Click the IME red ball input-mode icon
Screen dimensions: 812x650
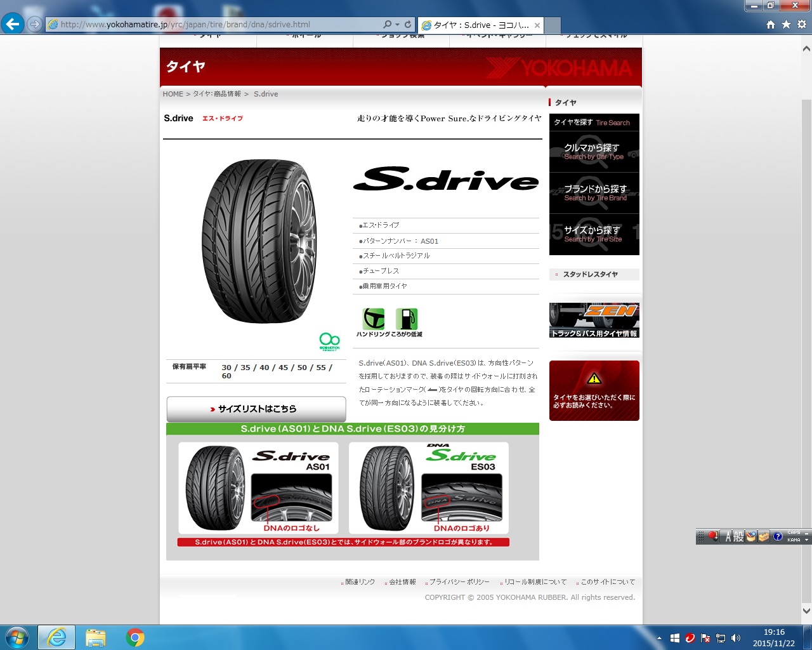(713, 536)
